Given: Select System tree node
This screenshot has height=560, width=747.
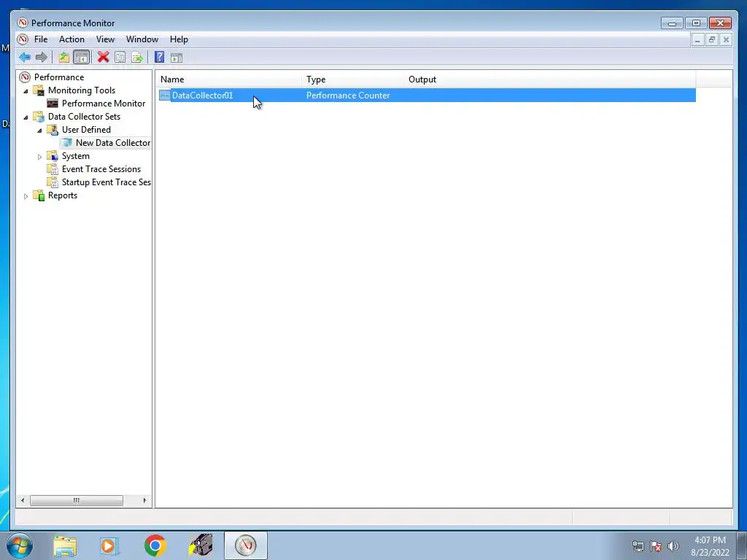Looking at the screenshot, I should coord(76,156).
